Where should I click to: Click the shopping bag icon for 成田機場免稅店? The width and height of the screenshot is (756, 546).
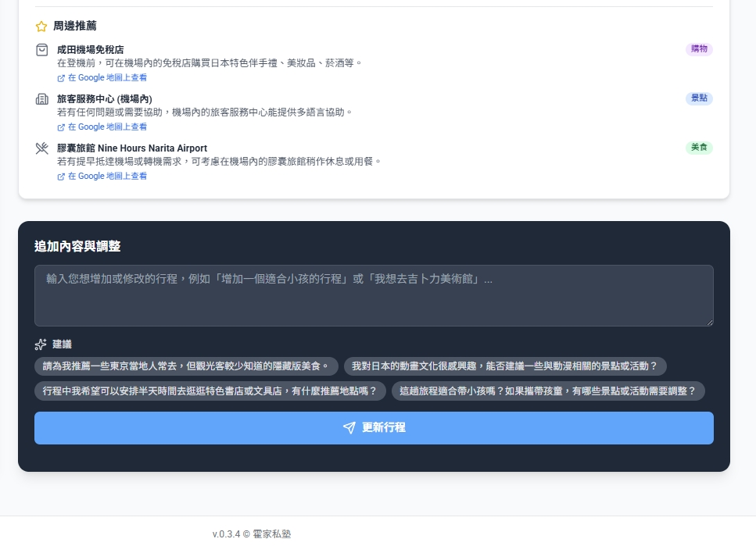tap(42, 50)
